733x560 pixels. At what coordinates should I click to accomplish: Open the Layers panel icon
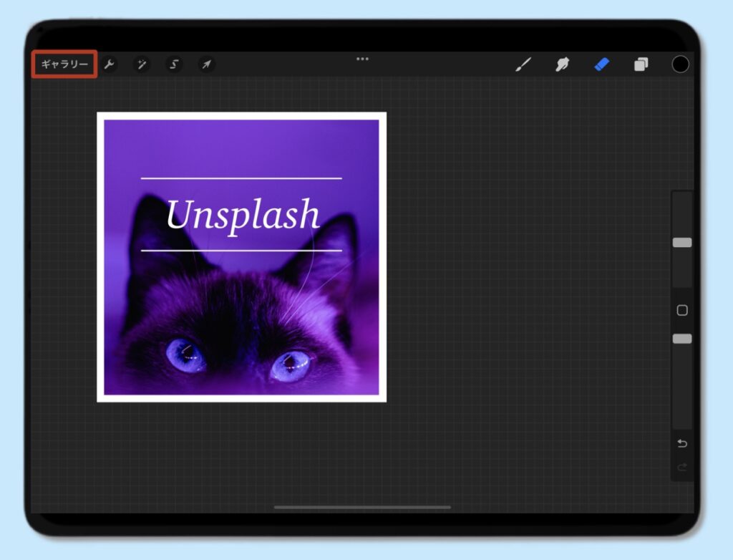click(x=641, y=64)
